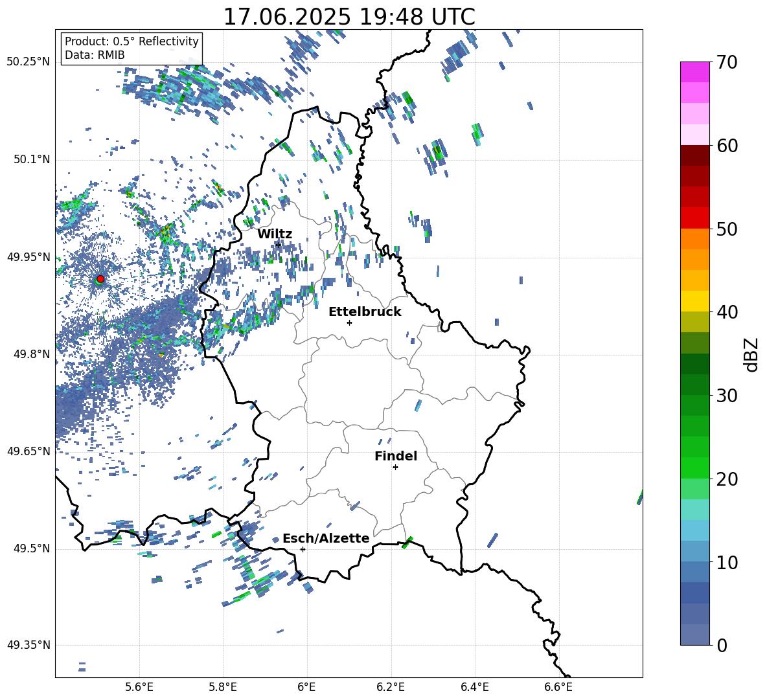Click the 50.1°N latitude label

pyautogui.click(x=31, y=160)
